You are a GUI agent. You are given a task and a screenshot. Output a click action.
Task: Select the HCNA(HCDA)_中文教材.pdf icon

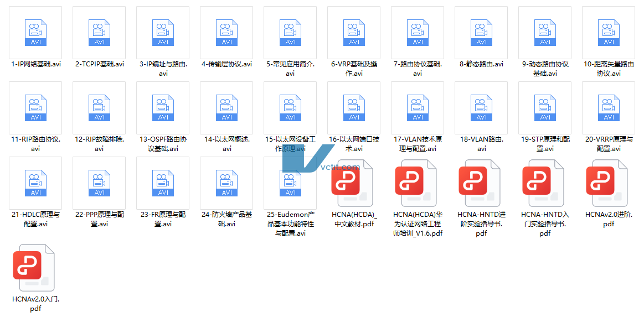coord(352,183)
